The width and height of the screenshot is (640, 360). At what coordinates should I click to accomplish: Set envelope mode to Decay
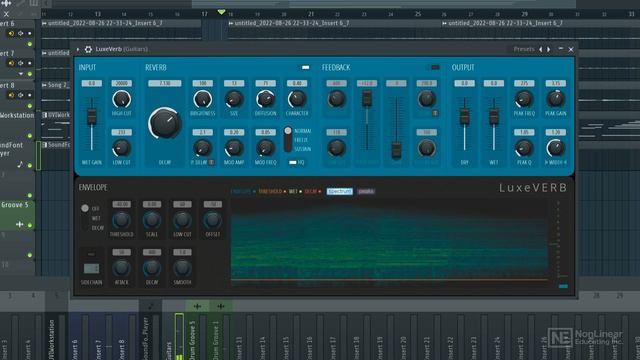pos(98,228)
